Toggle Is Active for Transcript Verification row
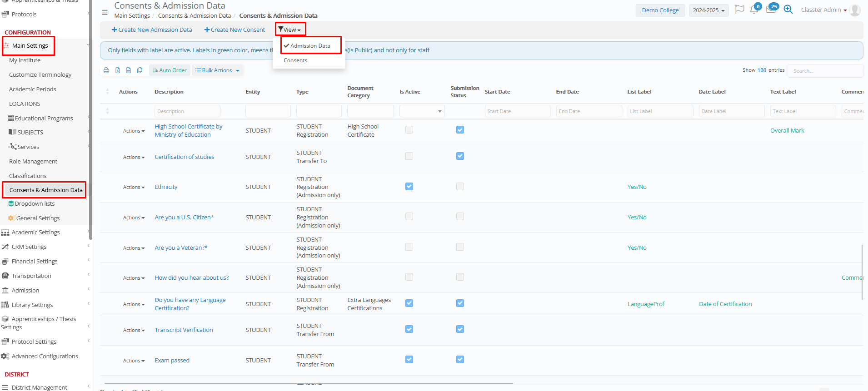Image resolution: width=868 pixels, height=391 pixels. (409, 329)
